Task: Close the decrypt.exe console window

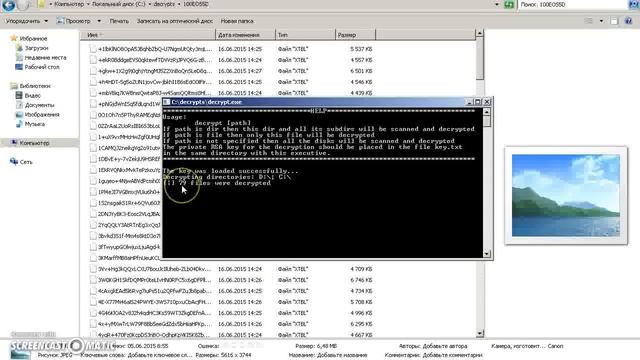Action: [x=487, y=102]
